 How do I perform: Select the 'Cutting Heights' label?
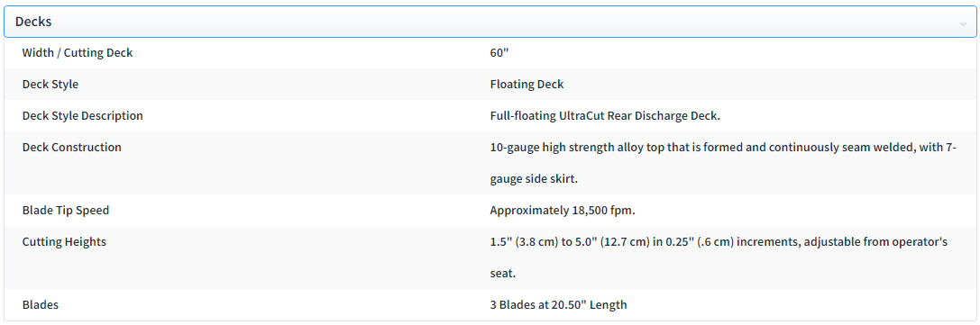(64, 242)
